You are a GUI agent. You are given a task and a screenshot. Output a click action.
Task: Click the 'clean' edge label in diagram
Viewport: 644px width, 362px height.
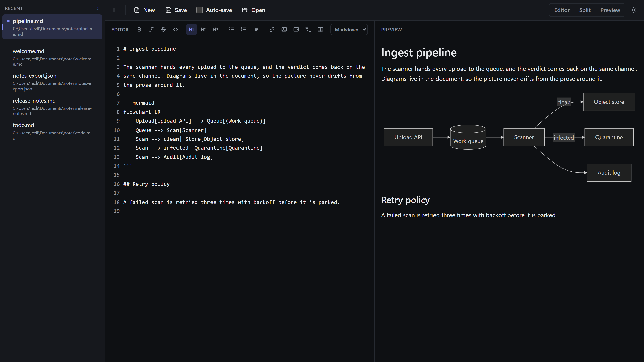[x=564, y=102]
